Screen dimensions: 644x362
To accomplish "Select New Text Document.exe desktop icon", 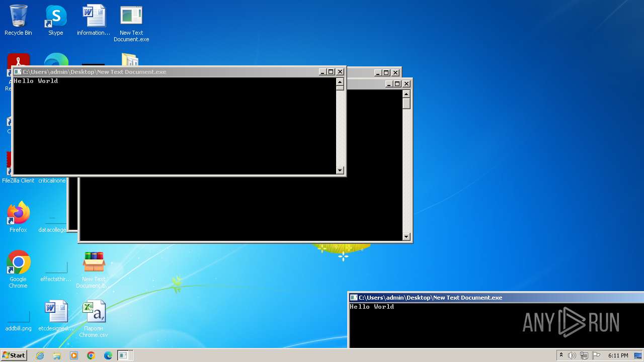I will click(x=131, y=23).
